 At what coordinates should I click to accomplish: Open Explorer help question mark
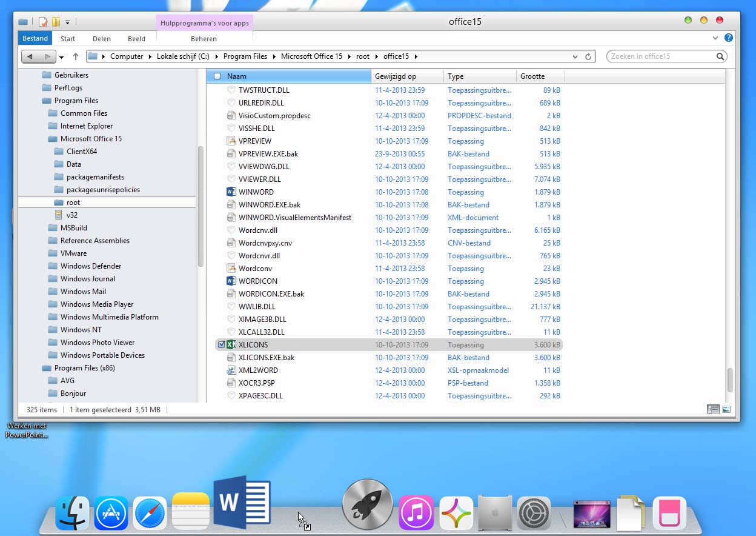(729, 38)
